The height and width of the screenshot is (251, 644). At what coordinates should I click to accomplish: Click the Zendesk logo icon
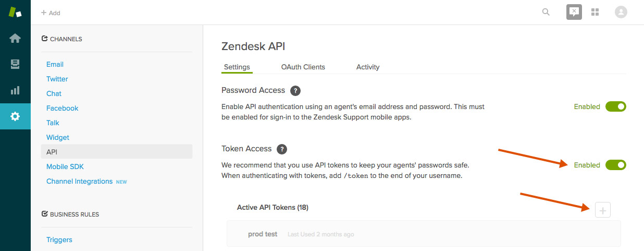pos(15,13)
